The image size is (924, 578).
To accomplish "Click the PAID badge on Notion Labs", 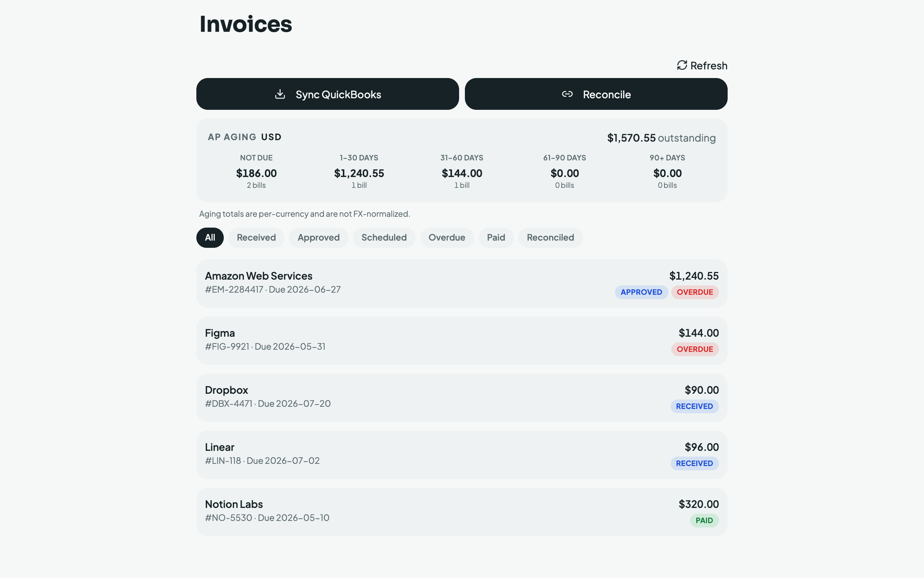I will tap(704, 520).
